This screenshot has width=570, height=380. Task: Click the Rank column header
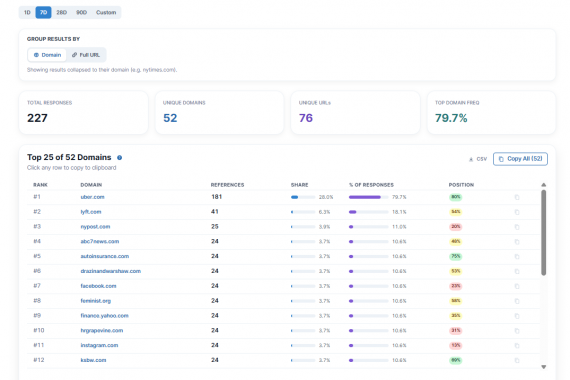click(x=40, y=185)
